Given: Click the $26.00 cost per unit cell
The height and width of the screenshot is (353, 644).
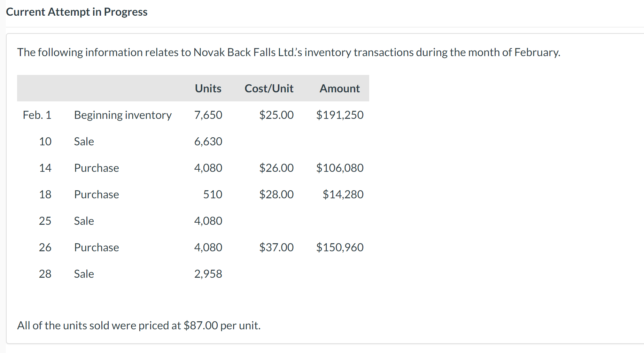Looking at the screenshot, I should [276, 168].
